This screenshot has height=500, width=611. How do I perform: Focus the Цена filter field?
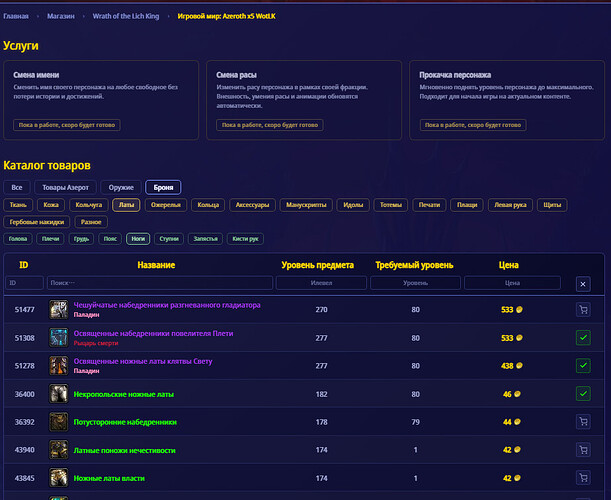coord(512,283)
